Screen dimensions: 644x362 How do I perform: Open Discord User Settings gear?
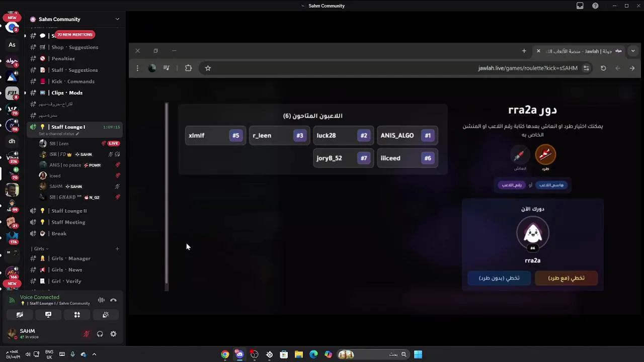[113, 334]
